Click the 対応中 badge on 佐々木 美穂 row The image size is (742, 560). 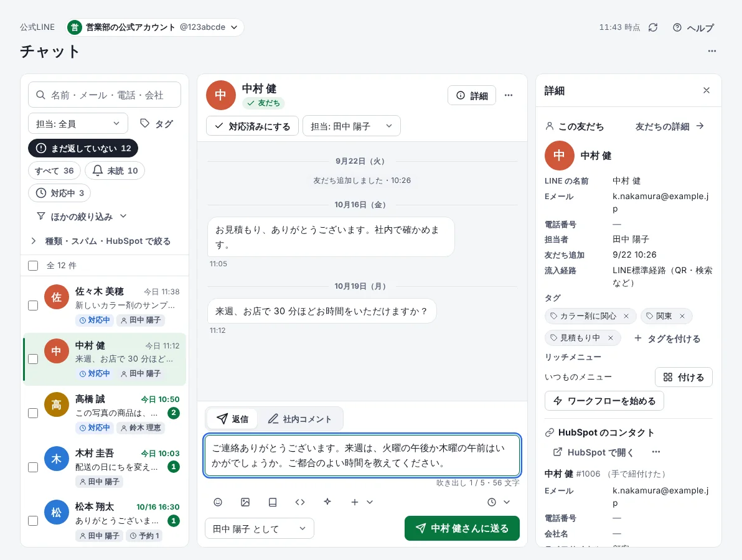tap(95, 320)
